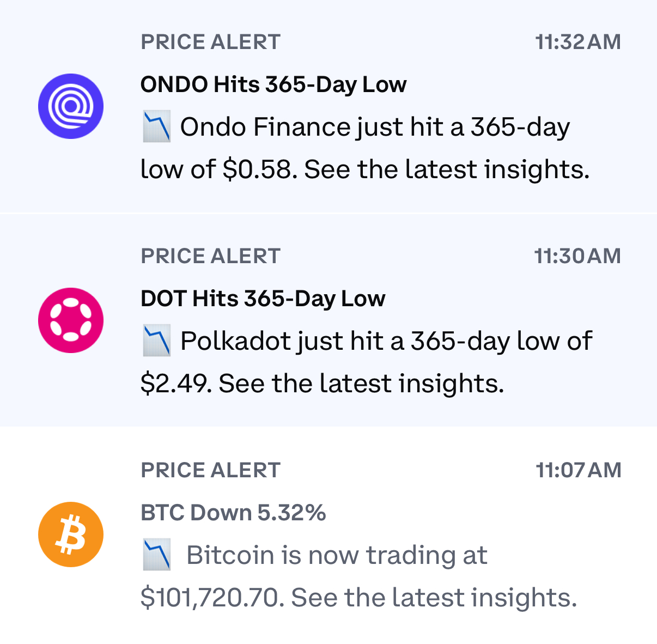This screenshot has height=644, width=657.
Task: Click the 11:30 AM timestamp
Action: 577,256
